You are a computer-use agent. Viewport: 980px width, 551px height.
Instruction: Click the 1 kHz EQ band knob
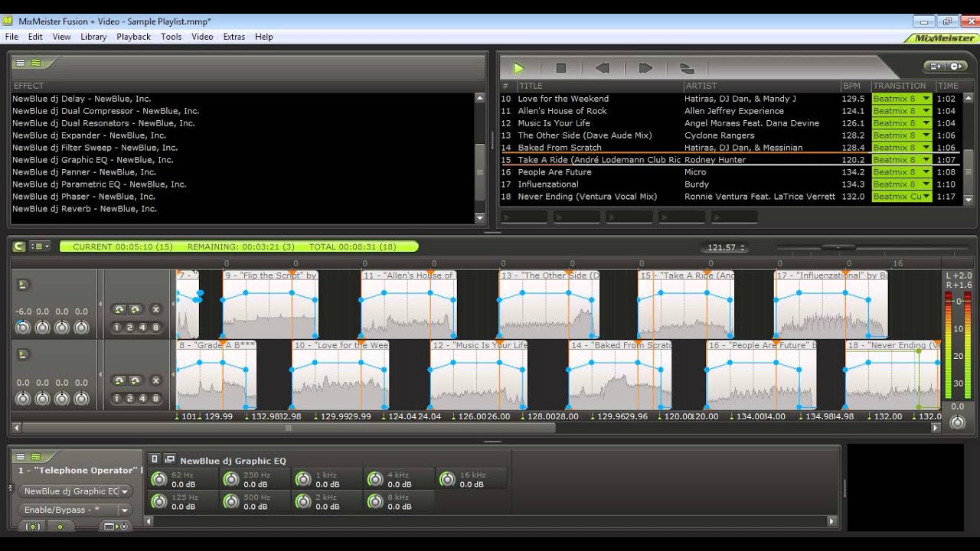pos(303,479)
